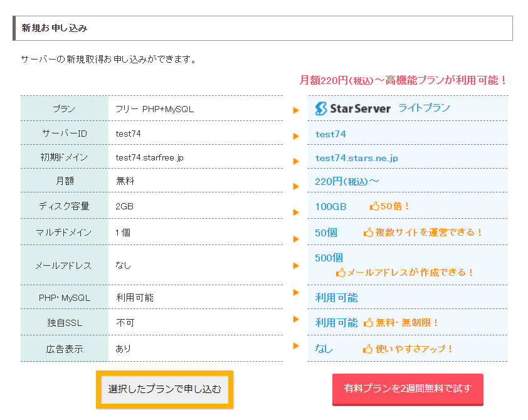This screenshot has width=528, height=420.
Task: Click the 無料 monthly fee value
Action: [x=125, y=181]
